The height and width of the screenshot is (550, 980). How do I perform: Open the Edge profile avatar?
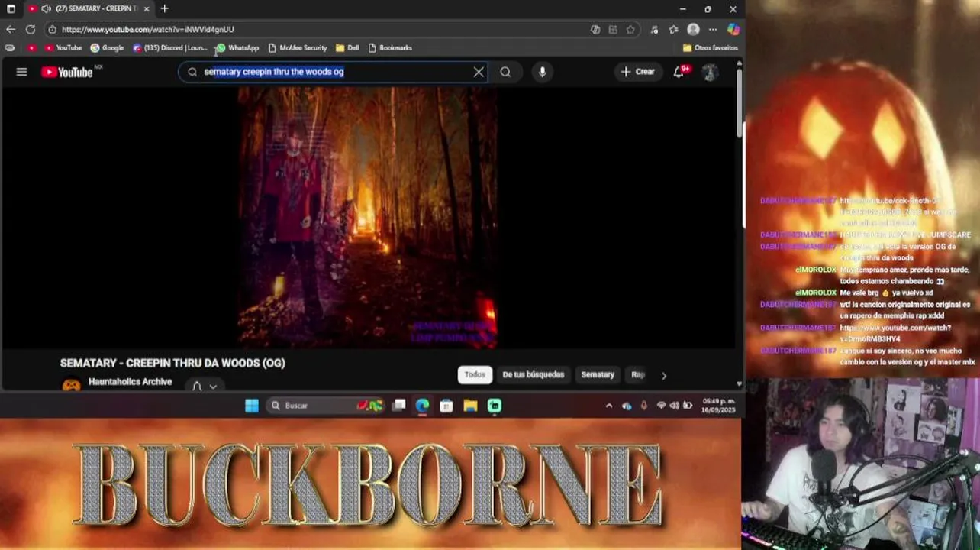pos(693,29)
